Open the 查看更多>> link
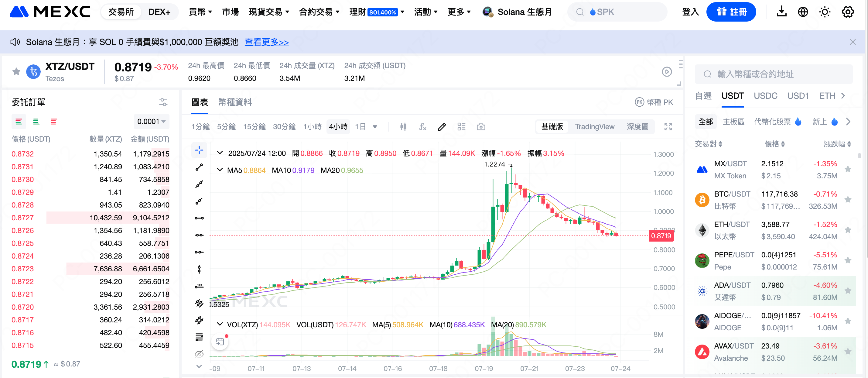Image resolution: width=868 pixels, height=378 pixels. [x=267, y=42]
